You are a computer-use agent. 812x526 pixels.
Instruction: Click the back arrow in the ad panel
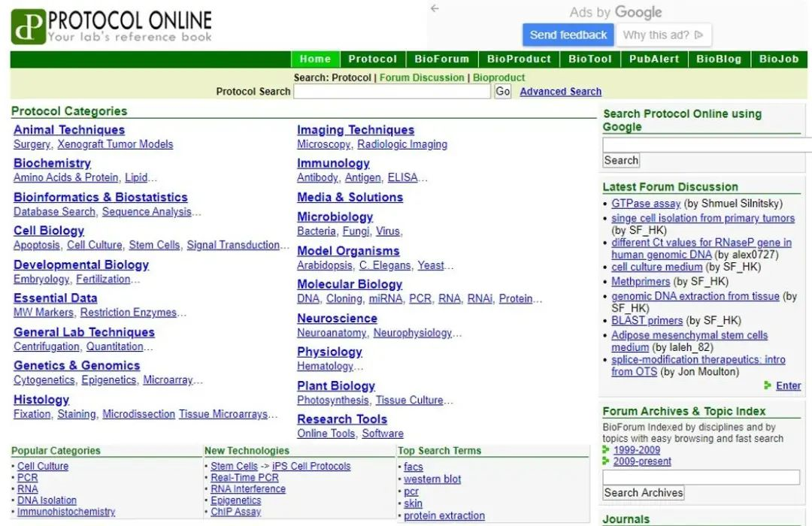coord(435,9)
